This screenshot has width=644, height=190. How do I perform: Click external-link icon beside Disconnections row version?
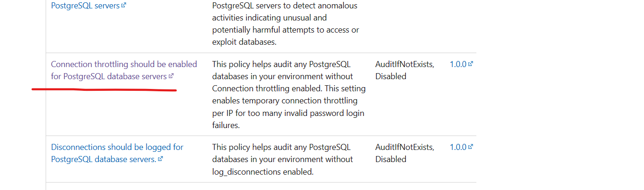pos(471,147)
